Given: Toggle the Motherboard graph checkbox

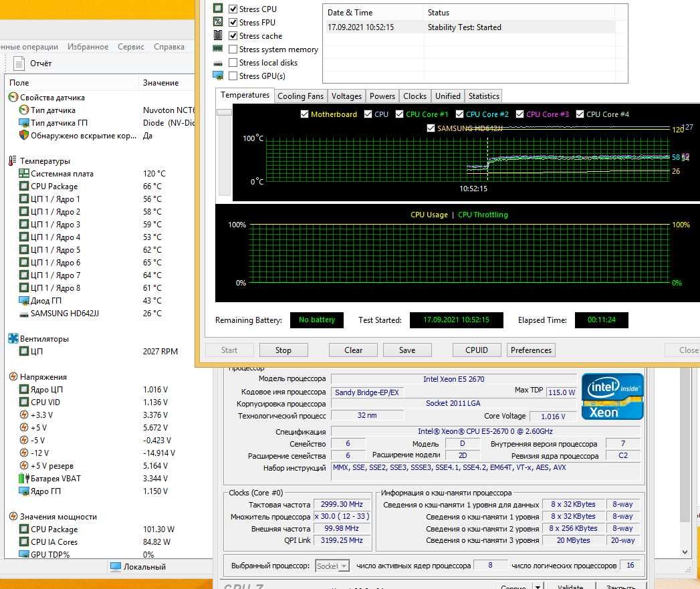Looking at the screenshot, I should [304, 114].
